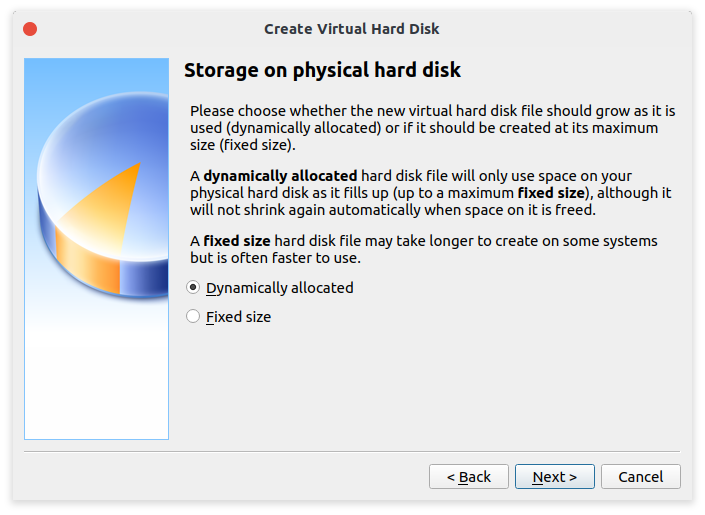
Task: Click the "Storage on physical hard disk" heading
Action: point(322,70)
